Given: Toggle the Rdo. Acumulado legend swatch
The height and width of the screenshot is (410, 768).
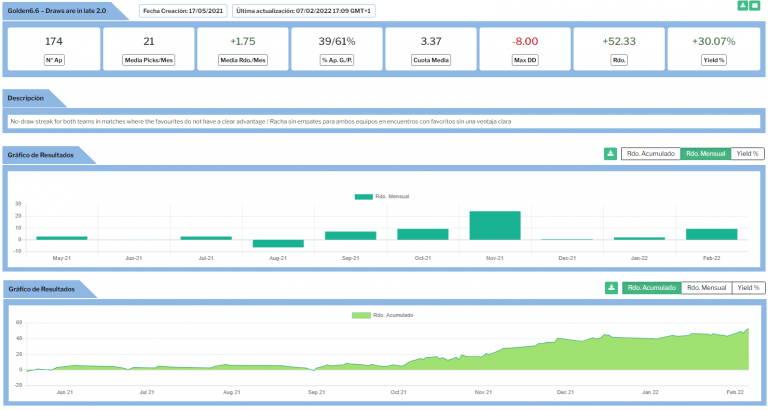Looking at the screenshot, I should click(360, 315).
